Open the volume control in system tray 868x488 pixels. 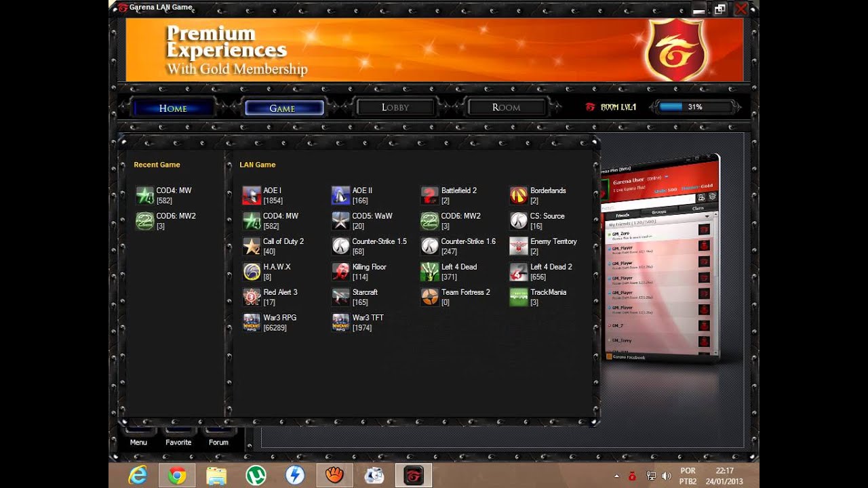pos(666,476)
